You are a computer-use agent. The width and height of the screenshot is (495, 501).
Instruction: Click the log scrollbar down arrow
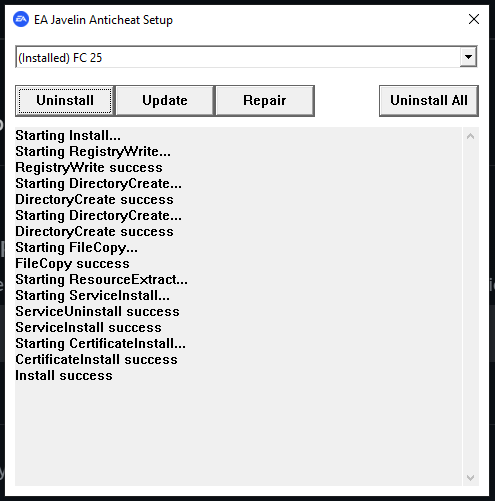470,477
